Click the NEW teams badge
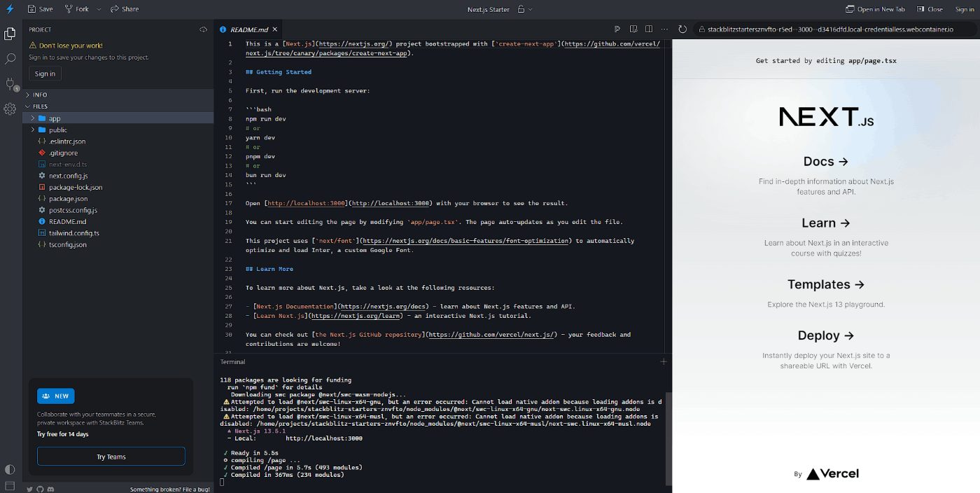The height and width of the screenshot is (493, 980). (x=56, y=396)
